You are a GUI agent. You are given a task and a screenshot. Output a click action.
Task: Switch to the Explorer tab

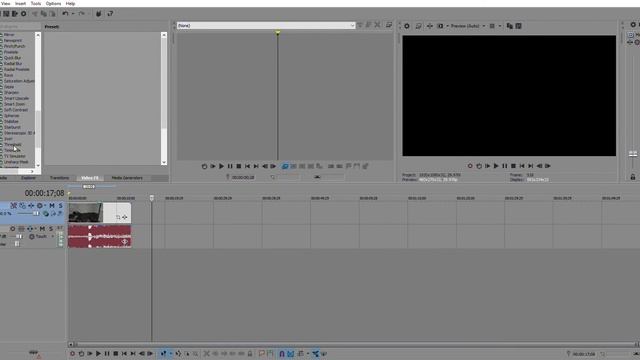point(28,178)
